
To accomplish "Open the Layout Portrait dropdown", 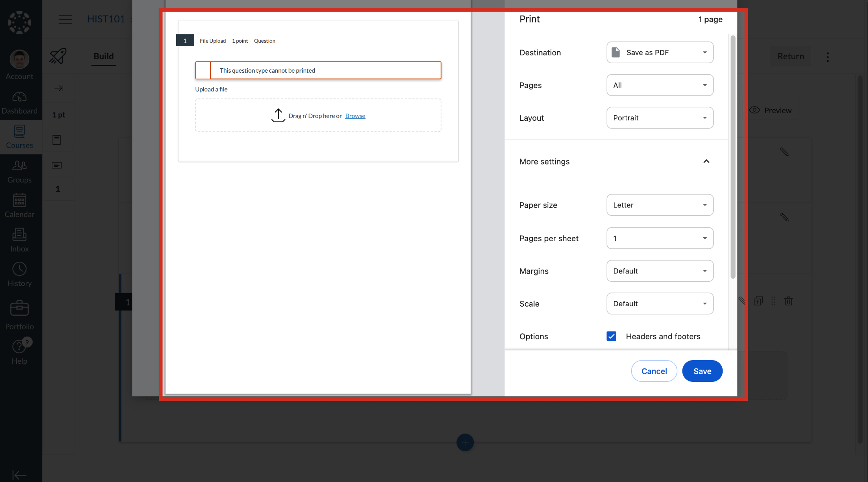I will (660, 118).
